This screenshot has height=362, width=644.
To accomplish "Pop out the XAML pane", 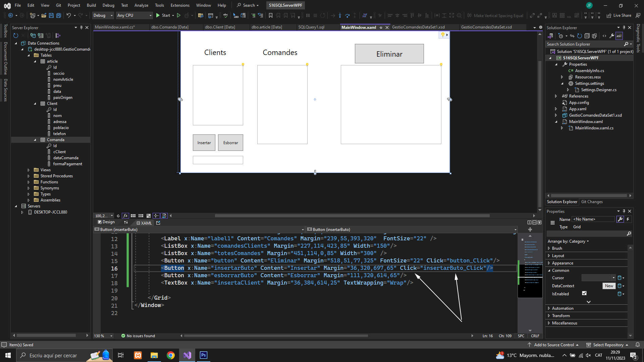I will 158,223.
